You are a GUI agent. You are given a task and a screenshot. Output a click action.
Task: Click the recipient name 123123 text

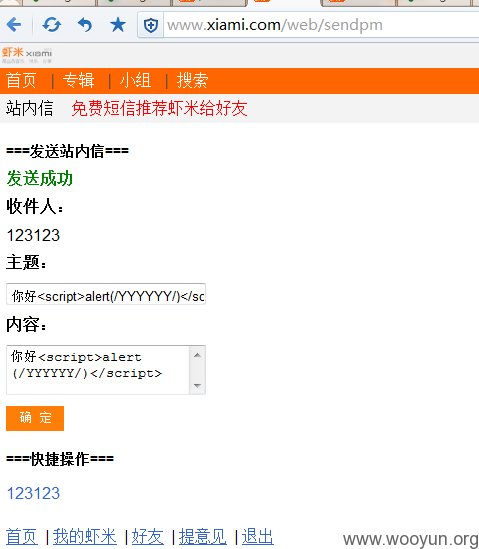(33, 235)
